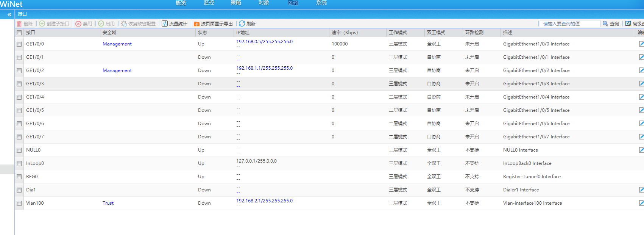This screenshot has height=235, width=644.
Task: Click the 刷新 refresh icon
Action: click(x=242, y=23)
